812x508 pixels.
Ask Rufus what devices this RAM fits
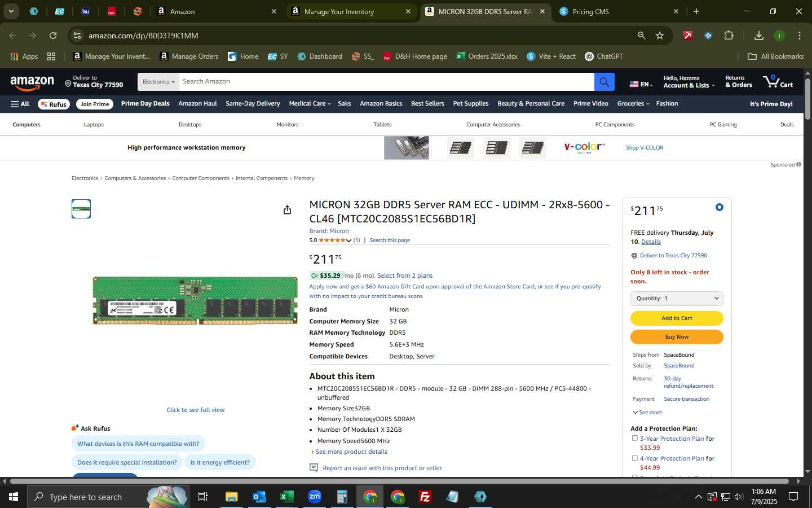coord(138,444)
